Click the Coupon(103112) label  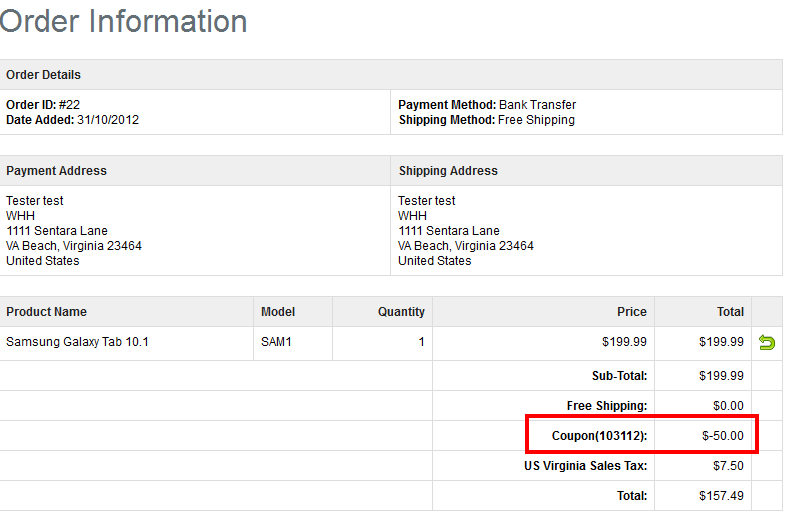pyautogui.click(x=599, y=436)
